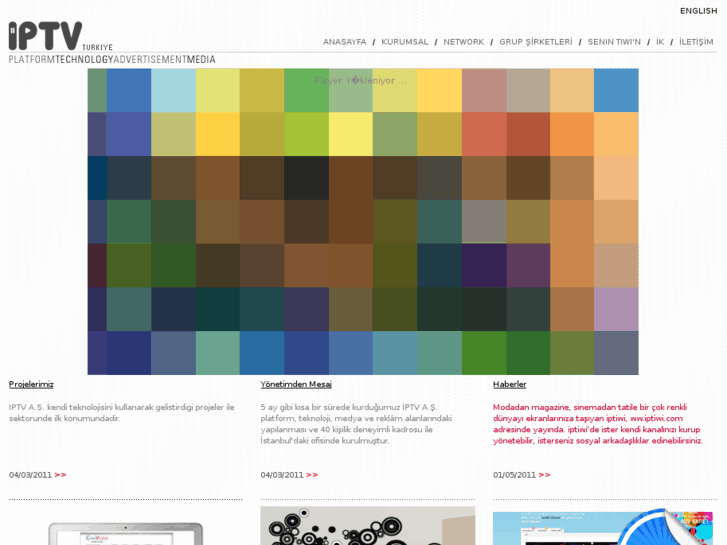Open SENIN TIWI'N menu item
The image size is (727, 545).
tap(614, 42)
